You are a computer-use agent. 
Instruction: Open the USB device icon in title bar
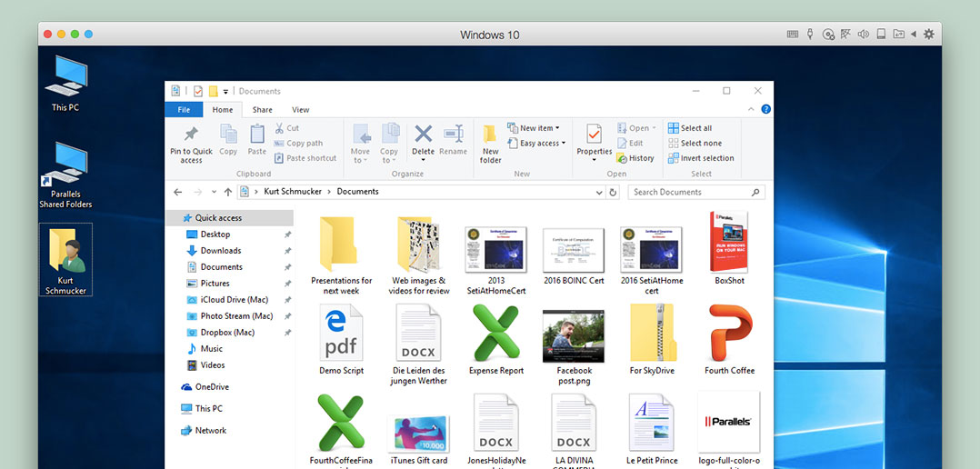[811, 35]
